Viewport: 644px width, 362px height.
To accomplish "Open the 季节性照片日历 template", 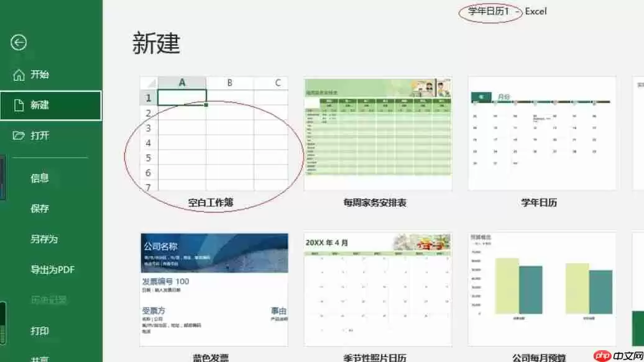I will 377,289.
